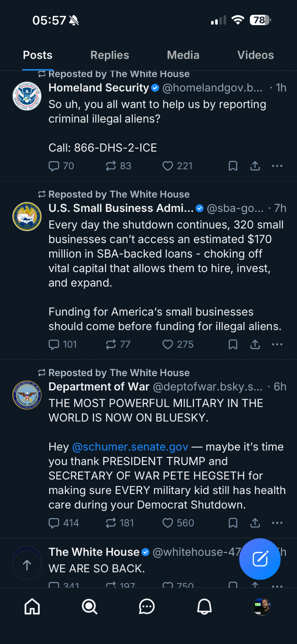Viewport: 297px width, 644px height.
Task: Open my profile avatar in navigation bar
Action: 262,607
